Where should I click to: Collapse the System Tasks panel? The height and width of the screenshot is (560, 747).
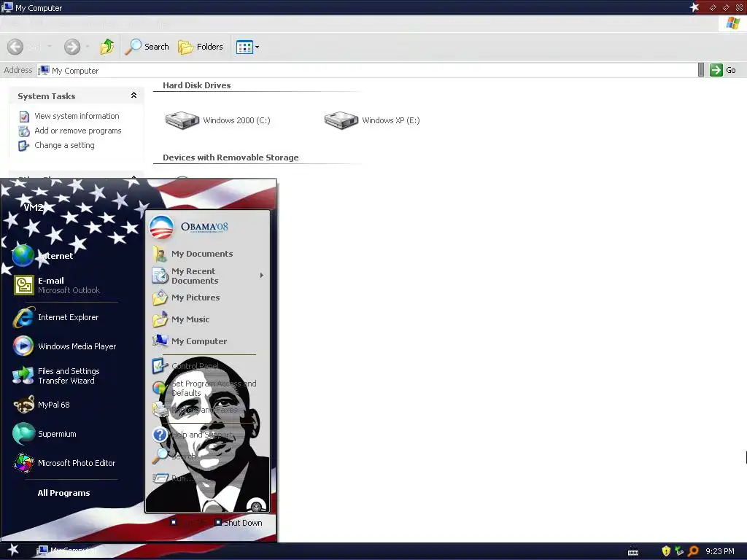(x=134, y=96)
